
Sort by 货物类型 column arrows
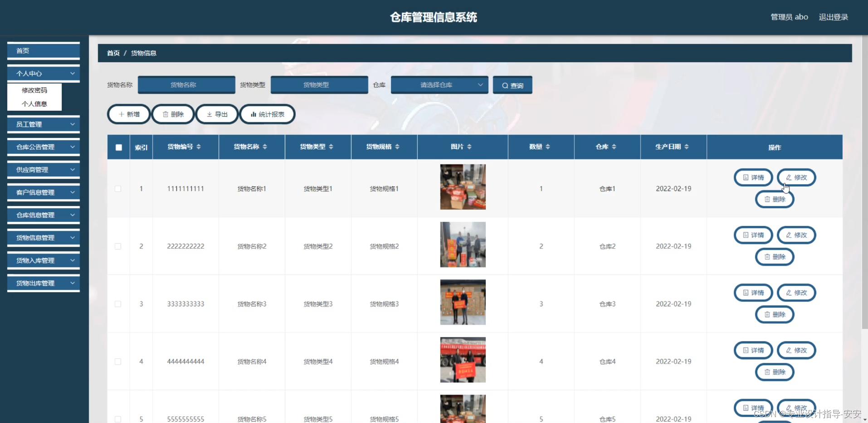coord(331,147)
